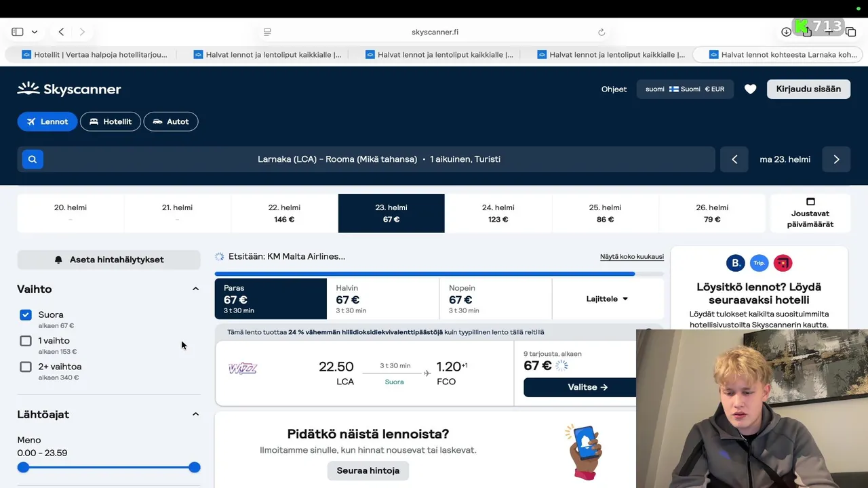Screen dimensions: 868x488
Task: Click the red hotels logo icon
Action: coord(783,263)
